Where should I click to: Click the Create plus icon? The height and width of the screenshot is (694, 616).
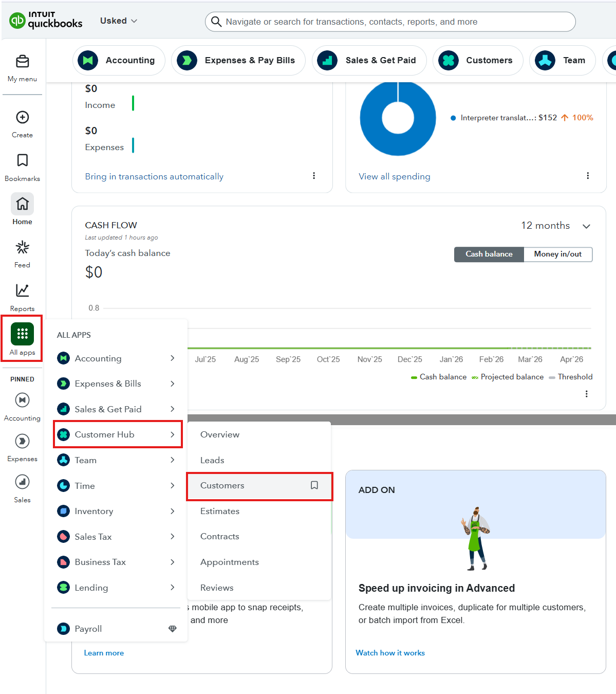(x=22, y=117)
